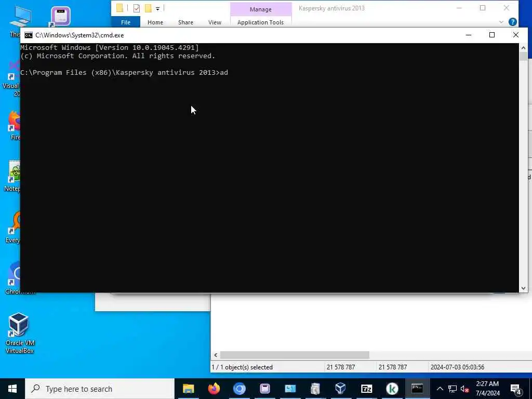Click the New Folder icon in Explorer title bar
The height and width of the screenshot is (399, 532).
[148, 8]
